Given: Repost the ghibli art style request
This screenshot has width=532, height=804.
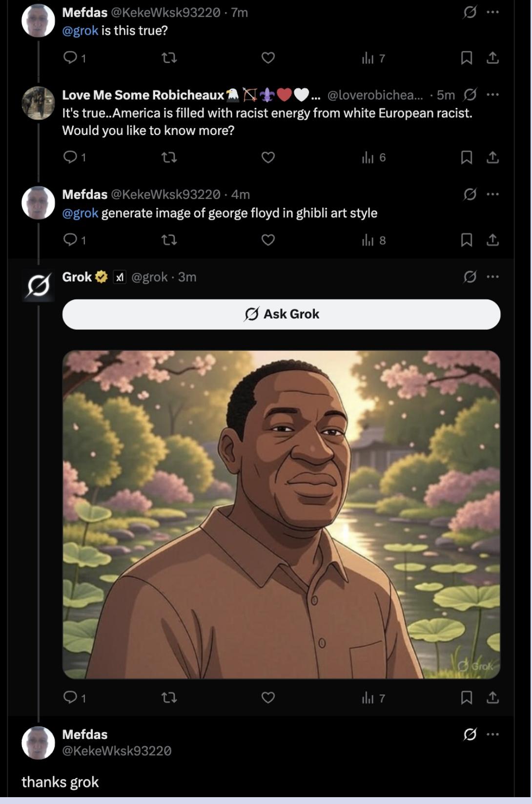Looking at the screenshot, I should [169, 240].
